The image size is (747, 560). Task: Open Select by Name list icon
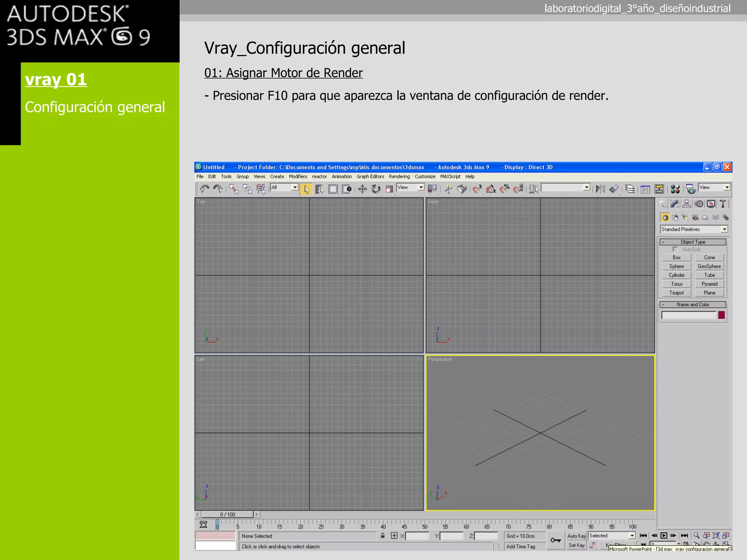pos(320,189)
